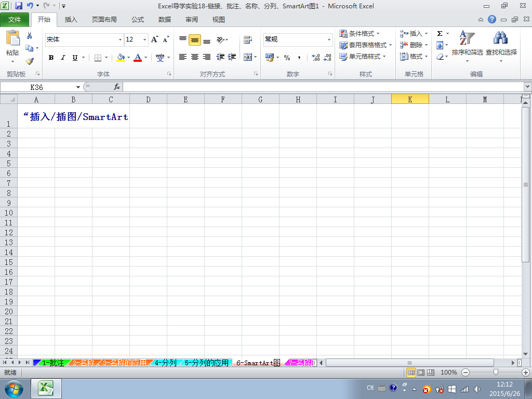Decrease decimal places
The height and width of the screenshot is (399, 532).
coord(327,58)
